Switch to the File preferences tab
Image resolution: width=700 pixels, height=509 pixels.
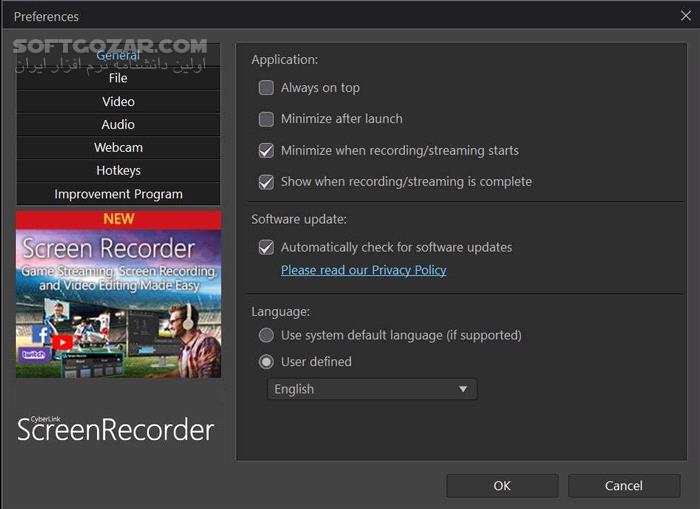coord(118,78)
